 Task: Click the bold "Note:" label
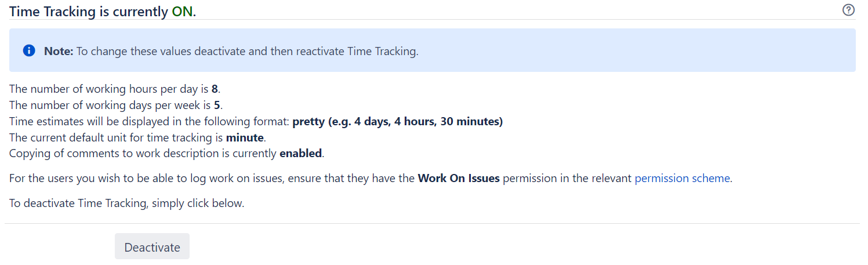[59, 51]
